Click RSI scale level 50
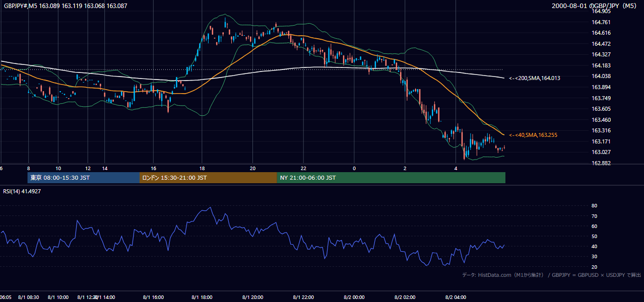The image size is (644, 302). point(595,236)
